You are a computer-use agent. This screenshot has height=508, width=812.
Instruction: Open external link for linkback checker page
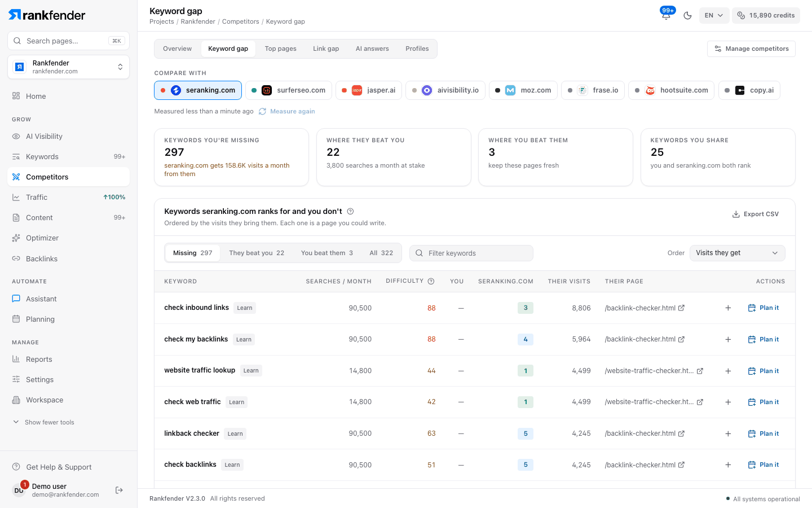681,433
